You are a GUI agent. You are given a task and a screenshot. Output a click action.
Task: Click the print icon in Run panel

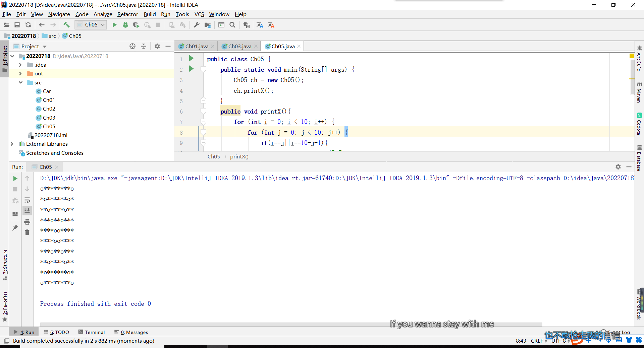(27, 222)
